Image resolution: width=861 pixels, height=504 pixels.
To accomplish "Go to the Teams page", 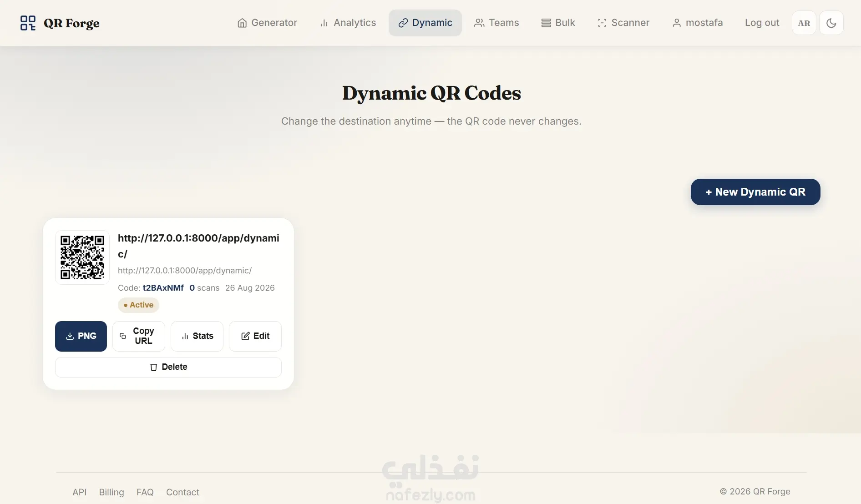I will (x=496, y=23).
